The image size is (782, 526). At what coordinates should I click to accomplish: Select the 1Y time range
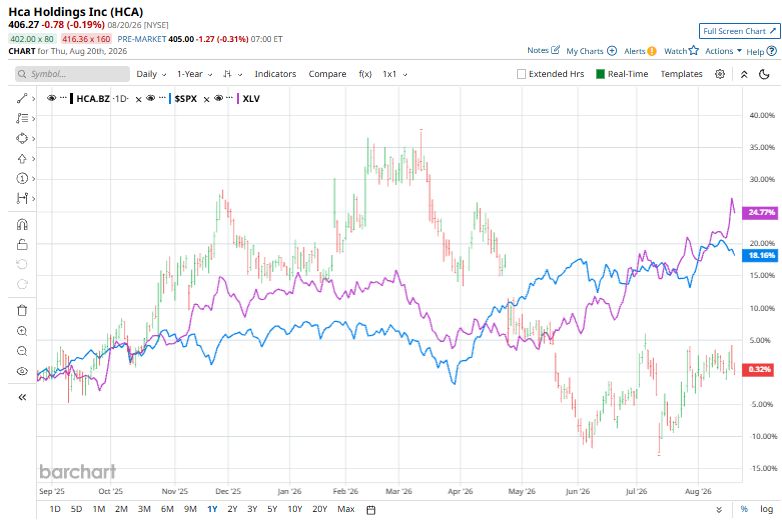[x=212, y=509]
